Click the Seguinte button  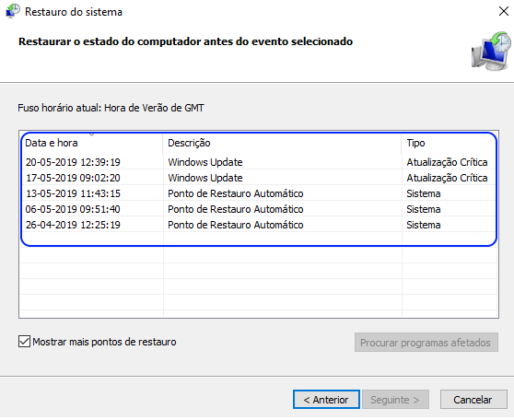pos(395,400)
